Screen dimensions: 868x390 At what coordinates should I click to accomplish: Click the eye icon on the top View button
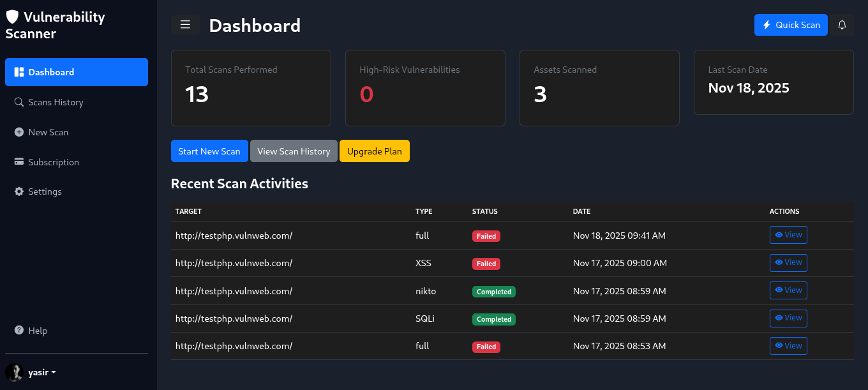(778, 235)
